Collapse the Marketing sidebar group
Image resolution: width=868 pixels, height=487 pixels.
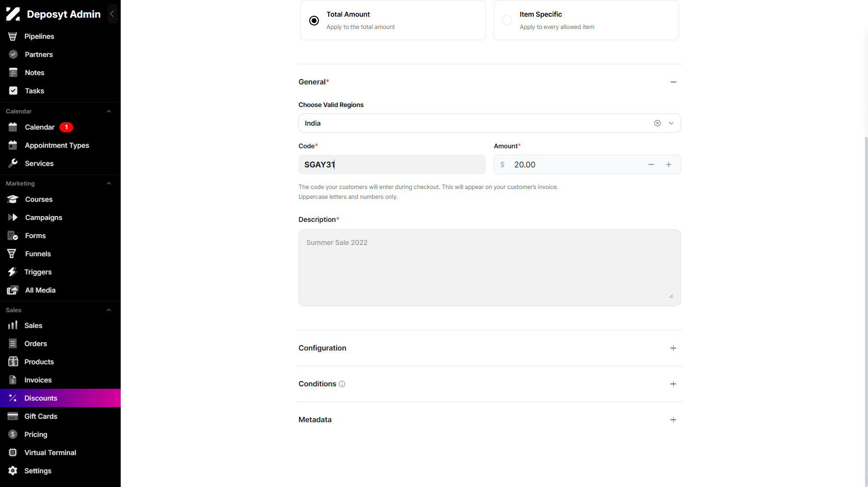click(x=109, y=184)
